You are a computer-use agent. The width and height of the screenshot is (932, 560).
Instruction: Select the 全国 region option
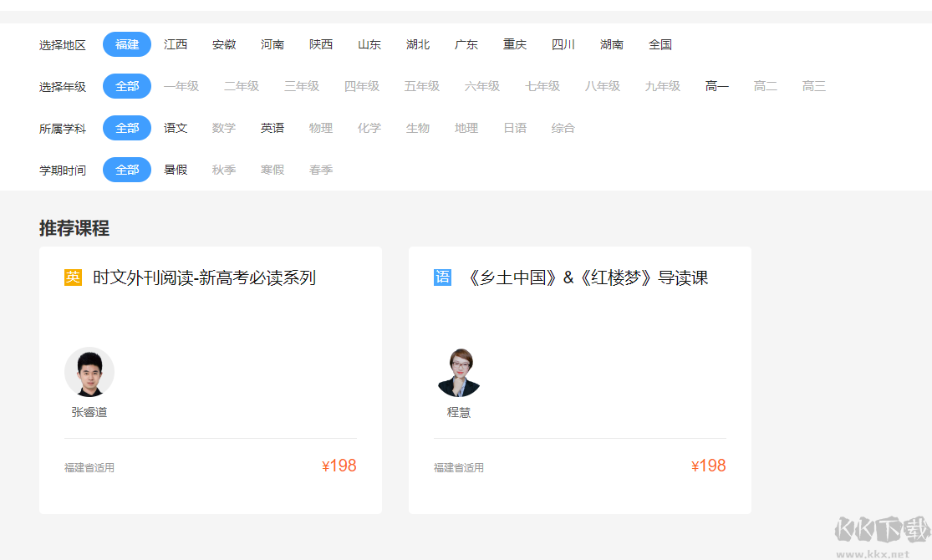[661, 44]
